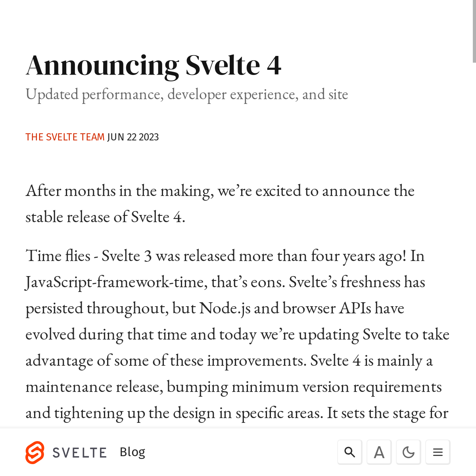Image resolution: width=476 pixels, height=476 pixels.
Task: Click the scrollbar track below the thumb
Action: 474,238
